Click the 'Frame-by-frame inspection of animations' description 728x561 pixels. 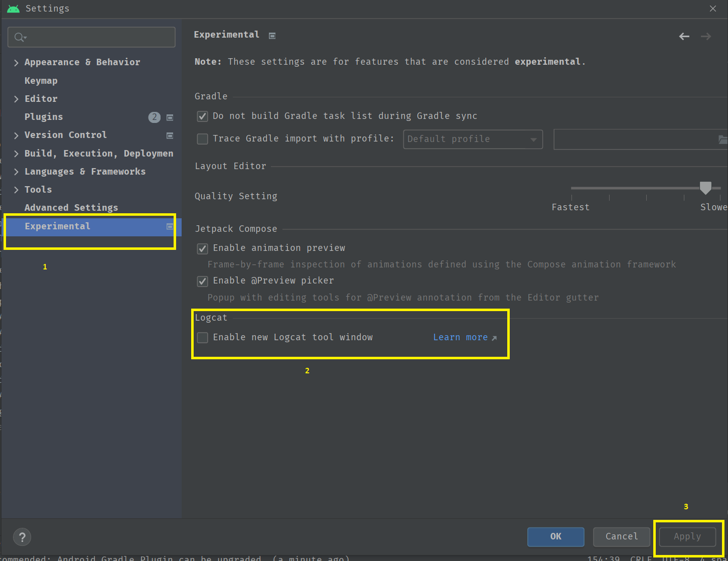[442, 264]
